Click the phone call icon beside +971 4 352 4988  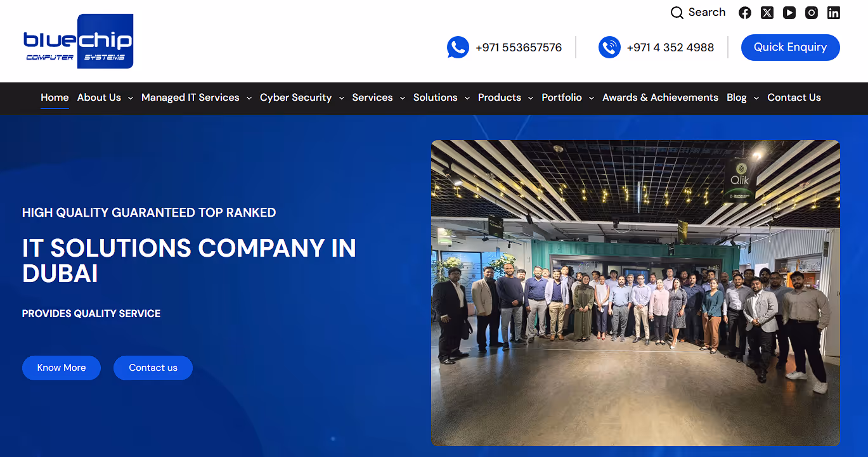(x=609, y=48)
